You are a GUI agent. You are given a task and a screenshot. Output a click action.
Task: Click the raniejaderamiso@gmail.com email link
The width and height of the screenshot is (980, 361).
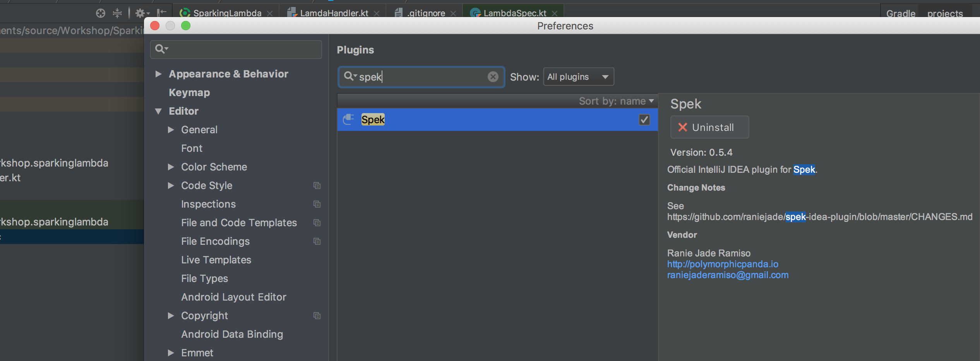(727, 275)
